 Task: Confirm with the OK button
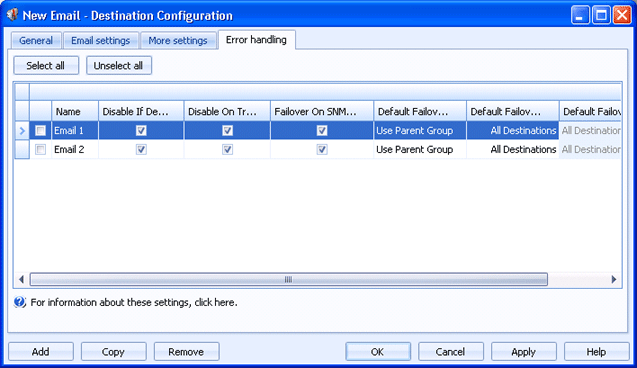coord(378,351)
